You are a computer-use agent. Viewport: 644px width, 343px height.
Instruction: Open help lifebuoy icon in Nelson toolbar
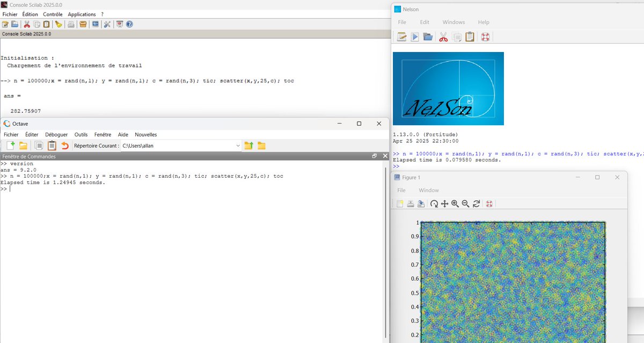pyautogui.click(x=485, y=37)
